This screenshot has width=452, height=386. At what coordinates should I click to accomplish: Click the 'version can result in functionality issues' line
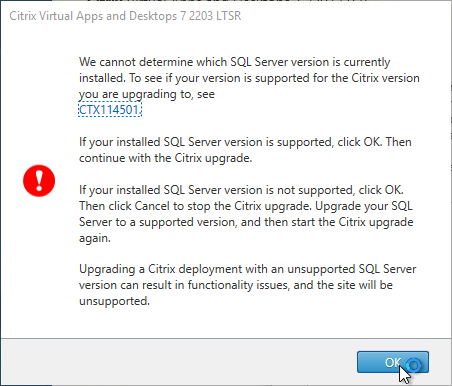pos(236,285)
